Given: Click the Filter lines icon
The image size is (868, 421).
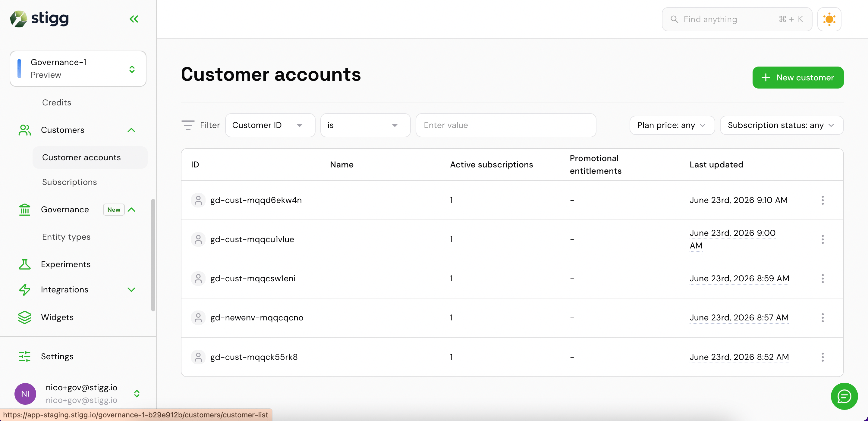Looking at the screenshot, I should [188, 125].
